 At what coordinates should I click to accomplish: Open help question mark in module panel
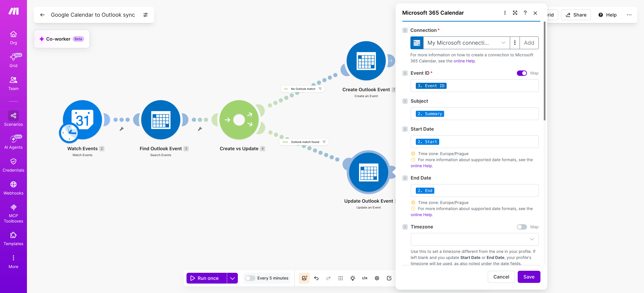(525, 13)
